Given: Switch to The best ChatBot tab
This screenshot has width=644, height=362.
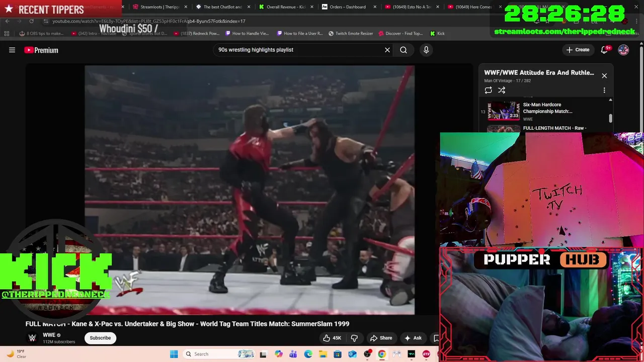Looking at the screenshot, I should 223,7.
